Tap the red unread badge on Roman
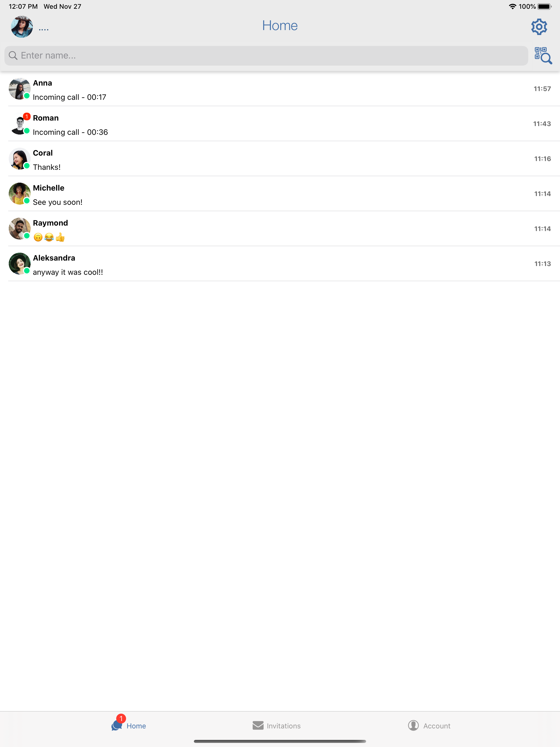Screen dimensions: 560x747 coord(27,116)
